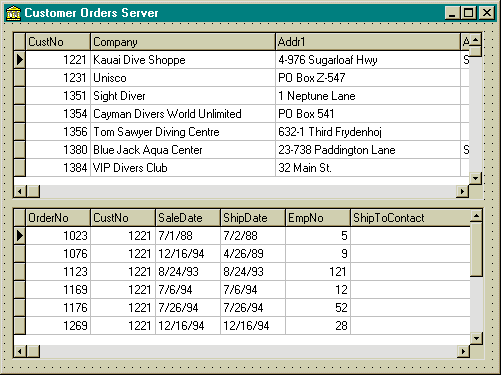Select the Kauai Dive Shoppe company cell
Viewport: 501px width, 375px height.
point(183,60)
